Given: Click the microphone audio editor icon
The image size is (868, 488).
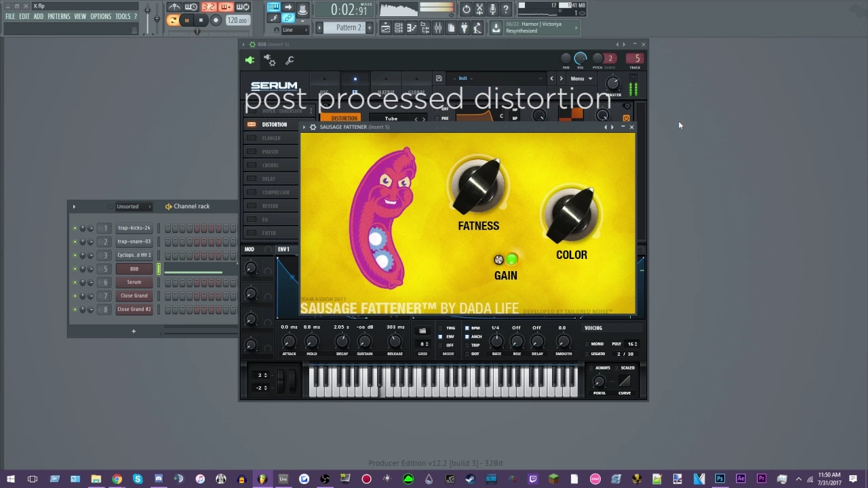Looking at the screenshot, I should pyautogui.click(x=492, y=9).
